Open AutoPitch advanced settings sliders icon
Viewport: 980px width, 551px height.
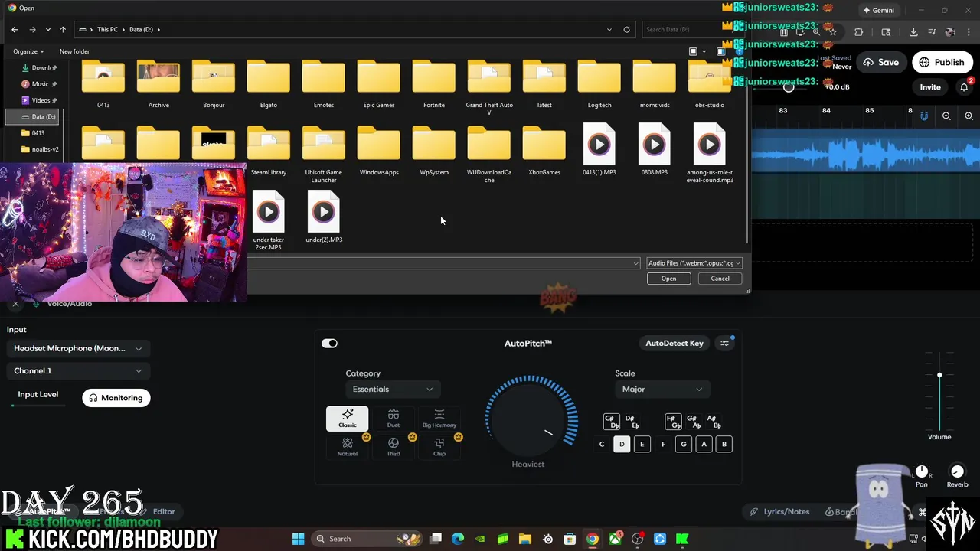pyautogui.click(x=724, y=343)
